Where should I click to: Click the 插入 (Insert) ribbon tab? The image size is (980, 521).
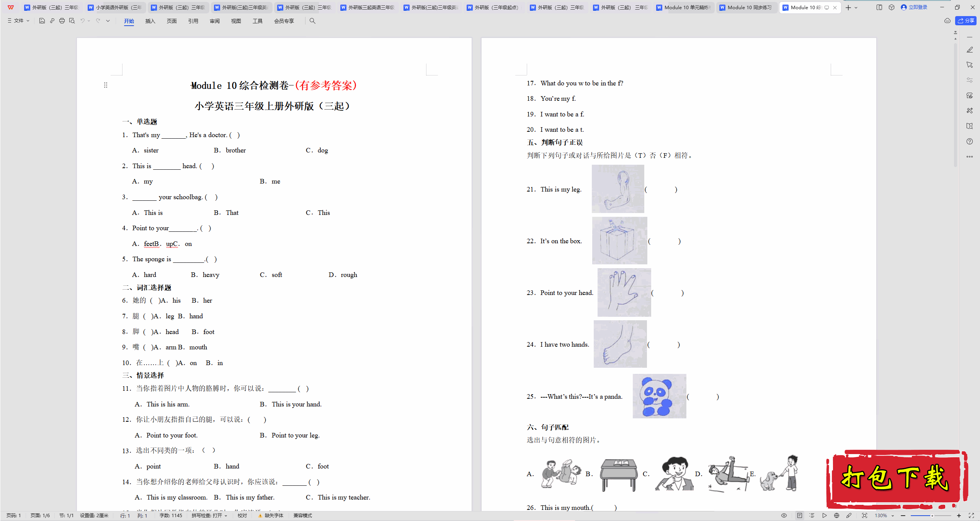(150, 21)
